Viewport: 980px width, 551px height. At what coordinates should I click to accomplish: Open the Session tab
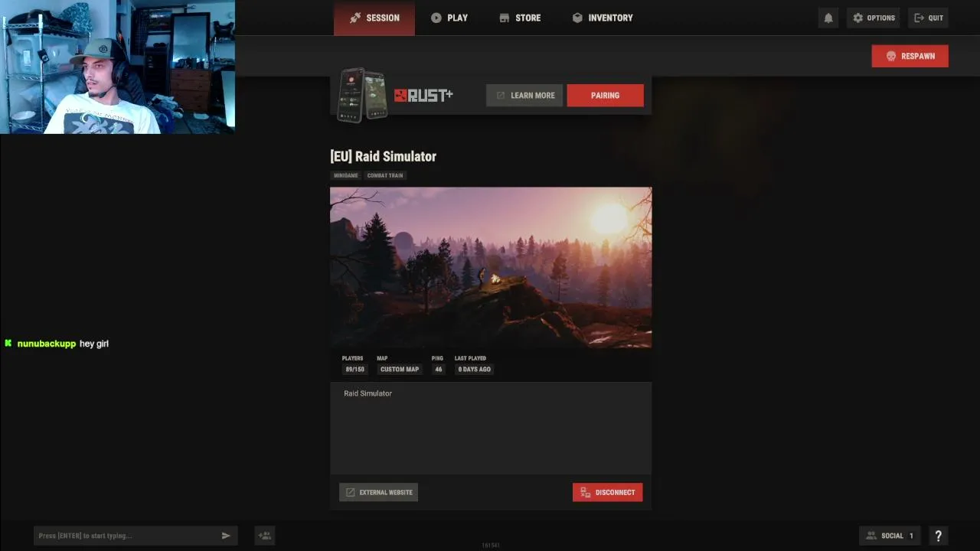point(374,18)
